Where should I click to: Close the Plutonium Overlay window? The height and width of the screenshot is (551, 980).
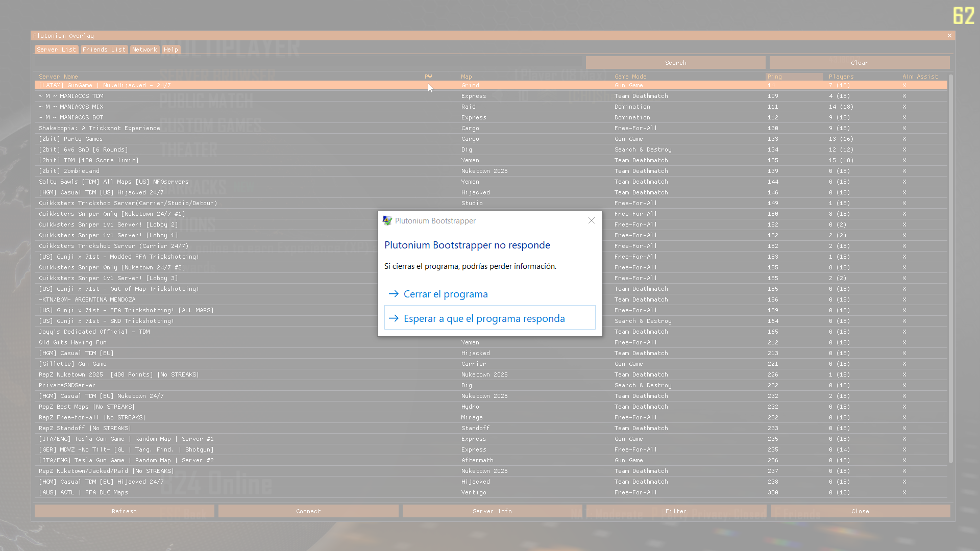pos(949,36)
